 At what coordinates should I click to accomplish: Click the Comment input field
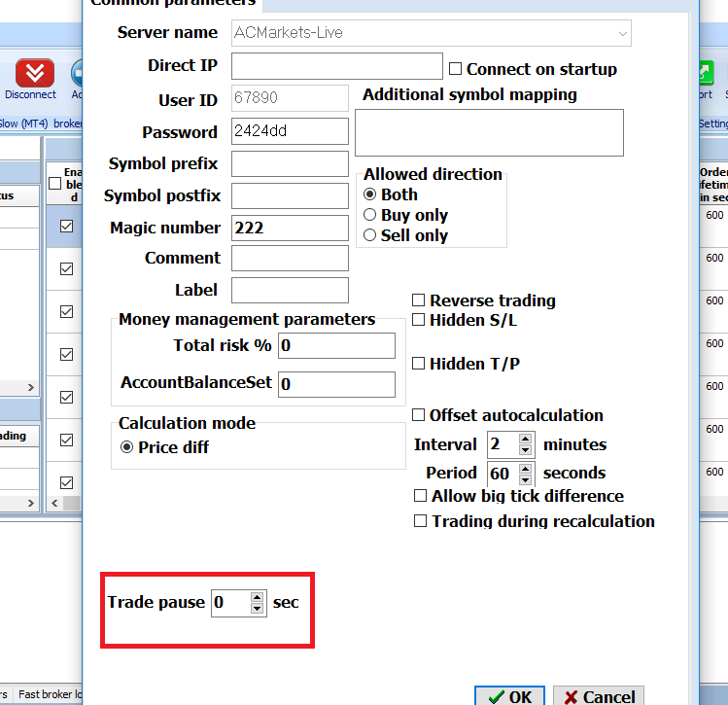pos(290,258)
